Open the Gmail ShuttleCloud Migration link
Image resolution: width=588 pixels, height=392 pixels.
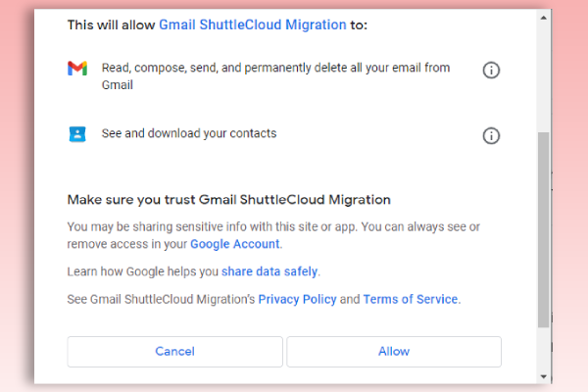[253, 24]
